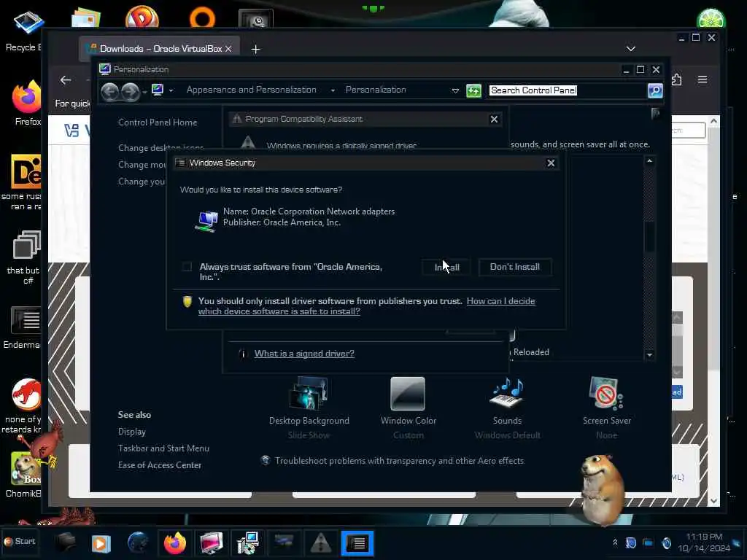Viewport: 747px width, 560px height.
Task: Click highlighted Windows Security taskbar item
Action: (x=357, y=543)
